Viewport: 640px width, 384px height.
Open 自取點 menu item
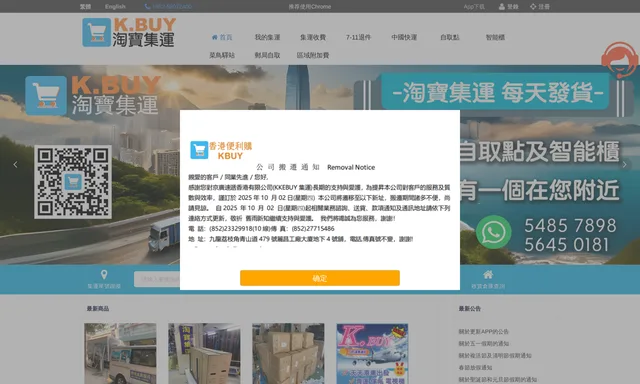coord(449,37)
